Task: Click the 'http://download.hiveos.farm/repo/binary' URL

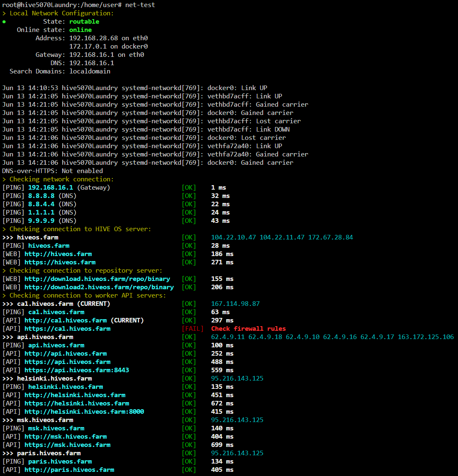Action: pos(97,279)
